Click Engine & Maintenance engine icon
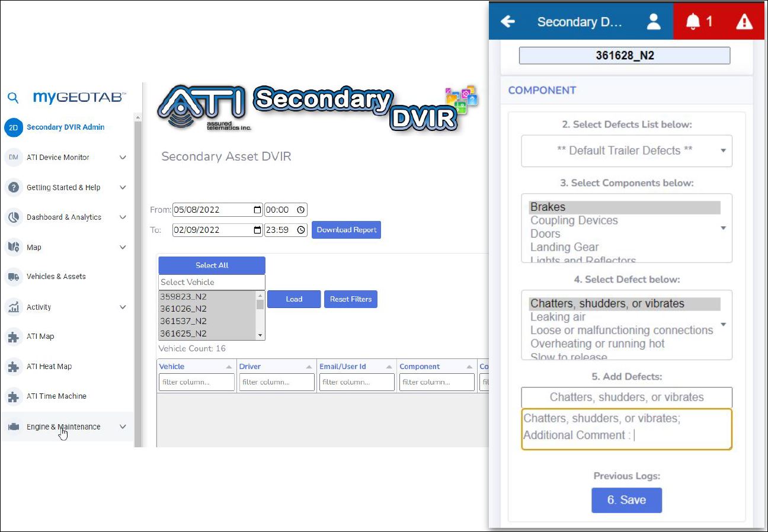Image resolution: width=768 pixels, height=532 pixels. [14, 427]
